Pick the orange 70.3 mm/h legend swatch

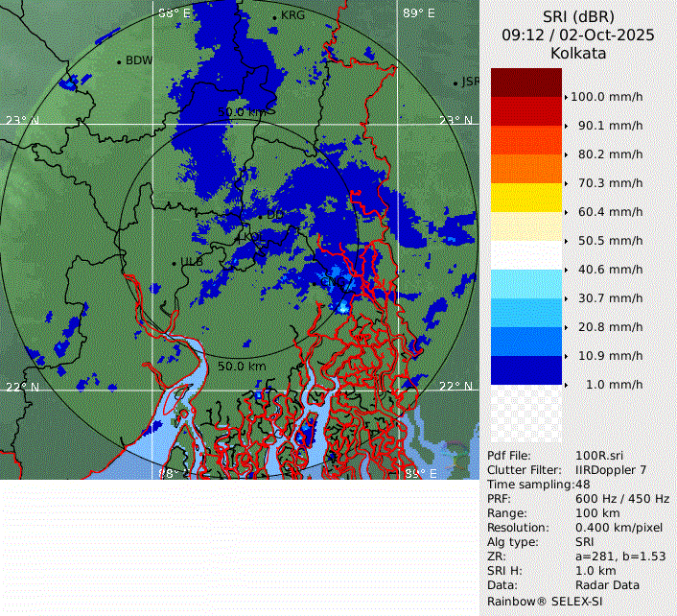tap(525, 169)
